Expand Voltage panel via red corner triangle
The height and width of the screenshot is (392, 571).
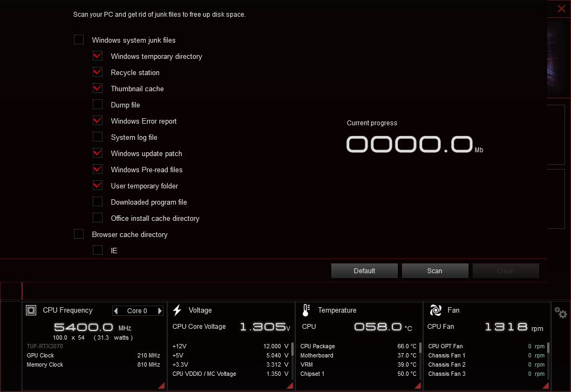[290, 386]
